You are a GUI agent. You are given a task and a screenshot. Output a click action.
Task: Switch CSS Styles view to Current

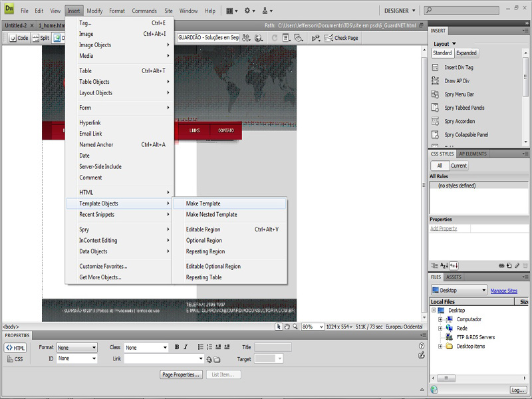coord(459,166)
